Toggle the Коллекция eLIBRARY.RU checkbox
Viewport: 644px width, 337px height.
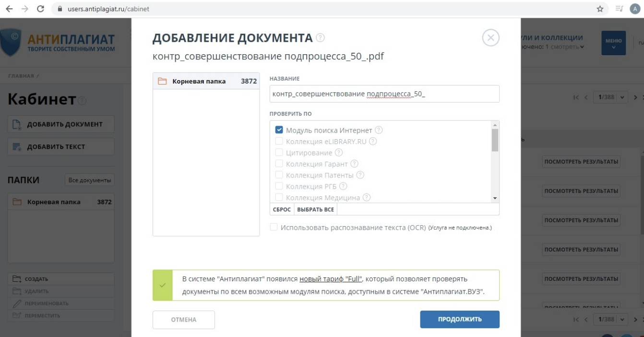(x=279, y=142)
